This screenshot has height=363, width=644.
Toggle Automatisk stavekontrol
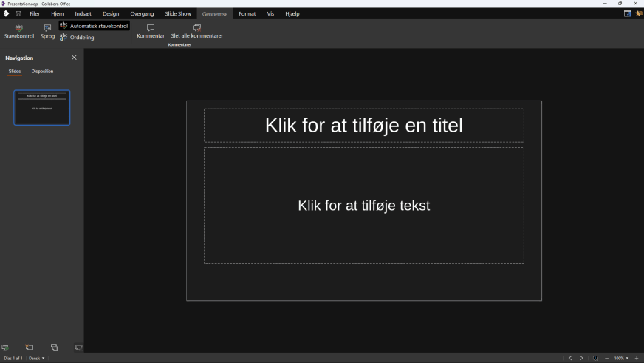(94, 26)
